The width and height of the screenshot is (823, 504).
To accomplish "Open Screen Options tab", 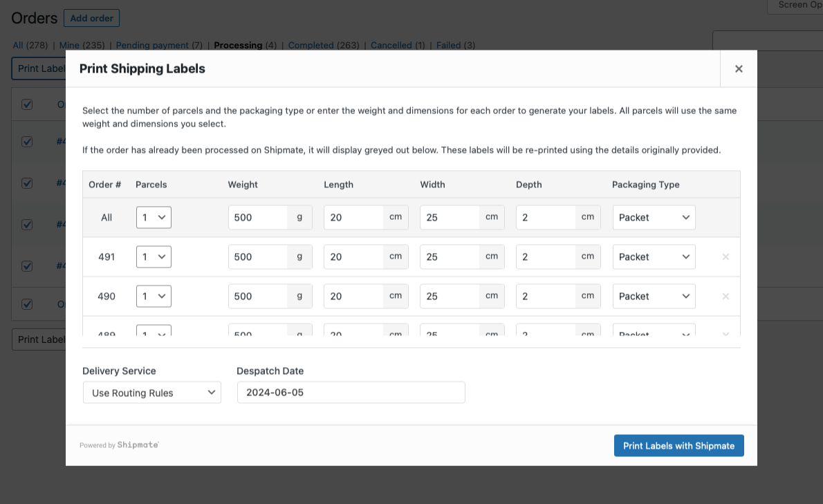I will coord(795,6).
